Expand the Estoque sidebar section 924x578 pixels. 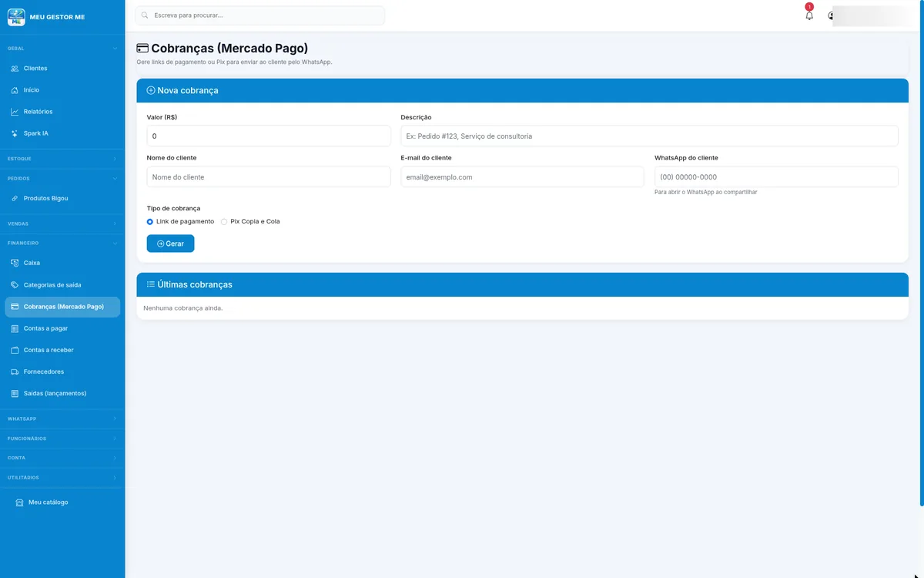[62, 159]
